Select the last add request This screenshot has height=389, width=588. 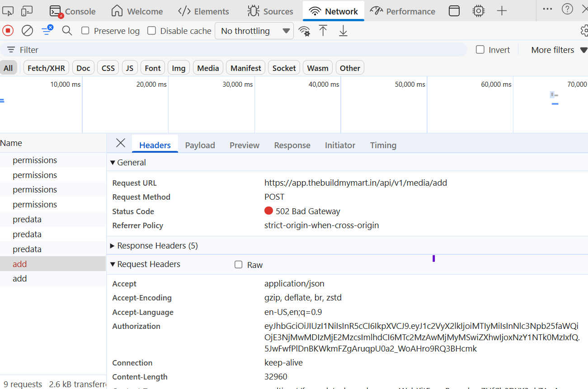(53, 278)
